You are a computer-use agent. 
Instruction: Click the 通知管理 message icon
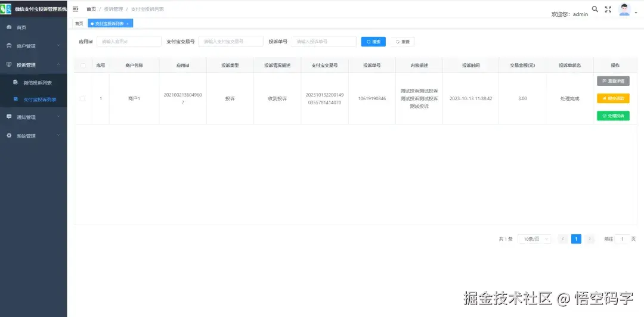[x=9, y=117]
